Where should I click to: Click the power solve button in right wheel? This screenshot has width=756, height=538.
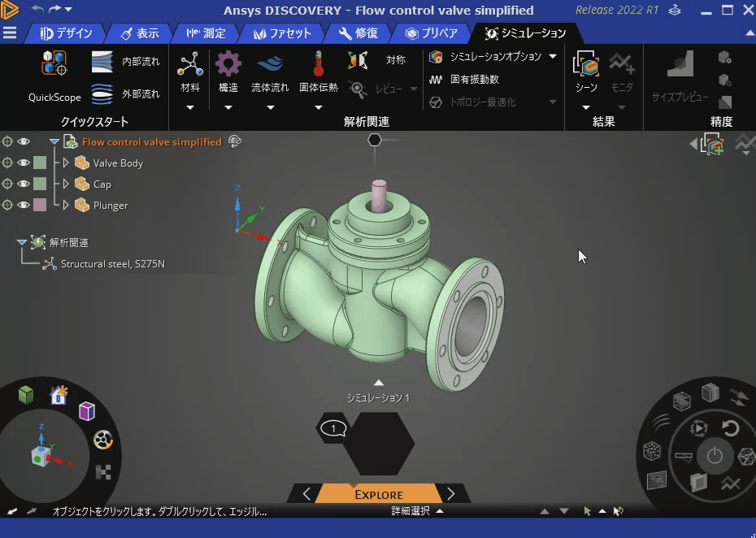(x=715, y=456)
